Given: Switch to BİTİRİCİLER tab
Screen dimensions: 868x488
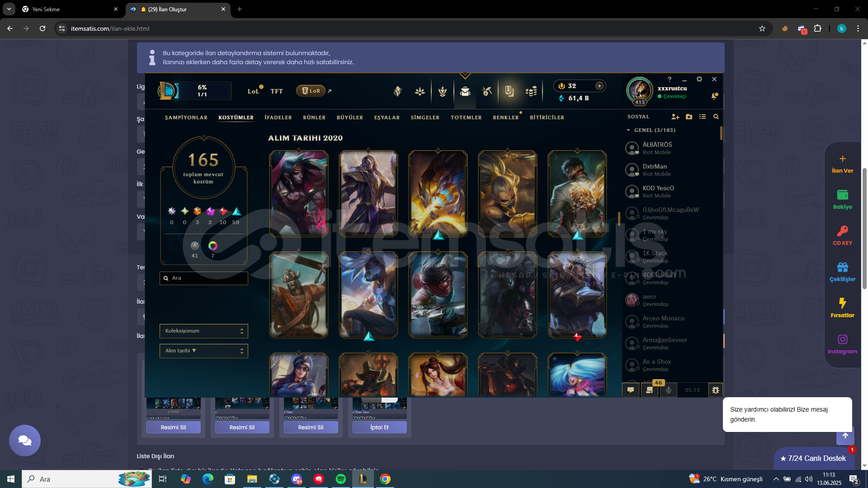Looking at the screenshot, I should point(547,117).
